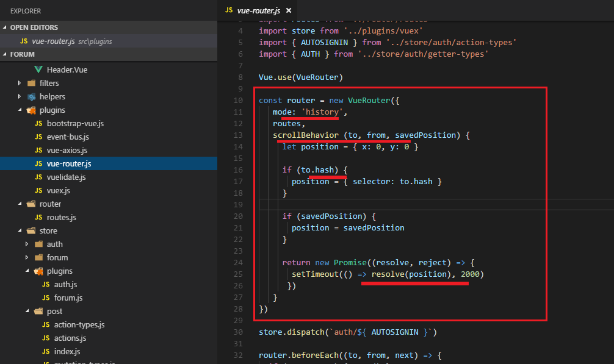Click the store folder icon
The image size is (614, 364).
click(x=31, y=230)
